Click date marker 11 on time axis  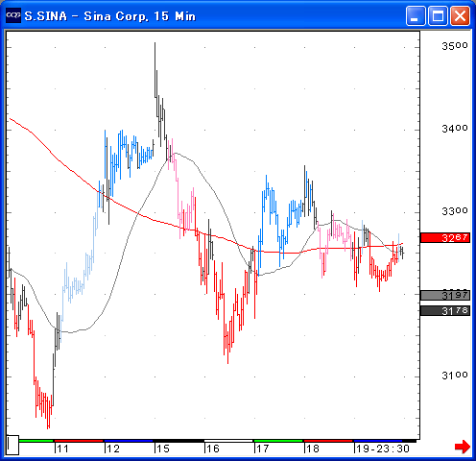click(x=62, y=449)
